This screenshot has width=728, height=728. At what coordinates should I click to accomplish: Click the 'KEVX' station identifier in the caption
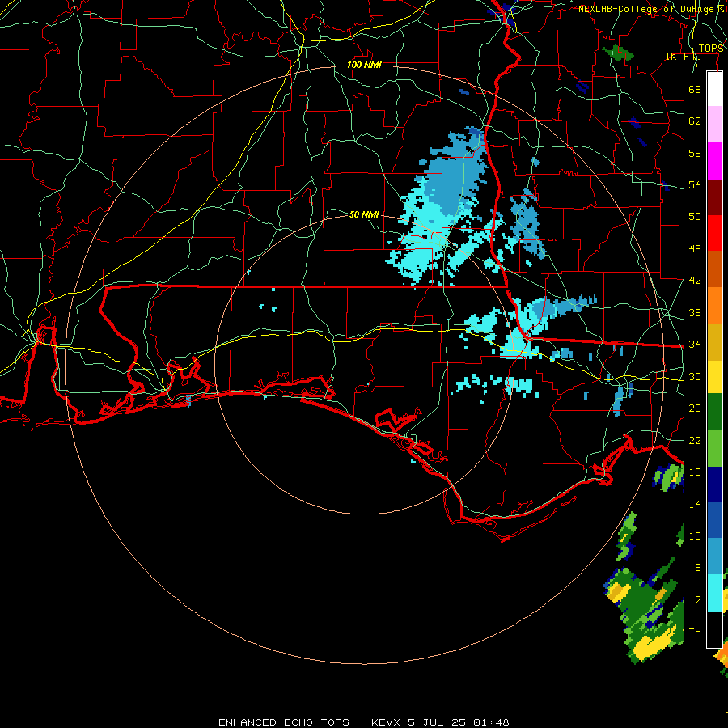(x=387, y=722)
